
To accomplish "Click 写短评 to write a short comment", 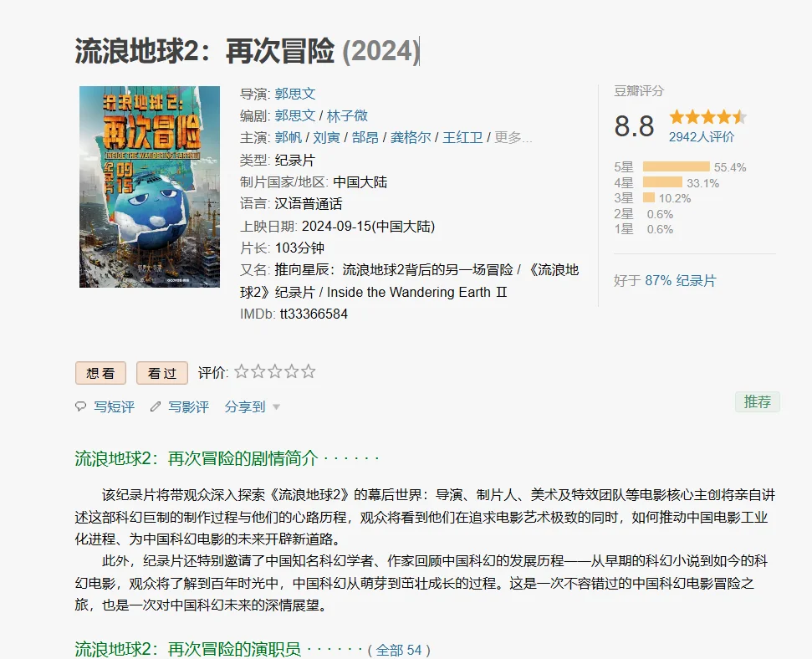I will 114,406.
